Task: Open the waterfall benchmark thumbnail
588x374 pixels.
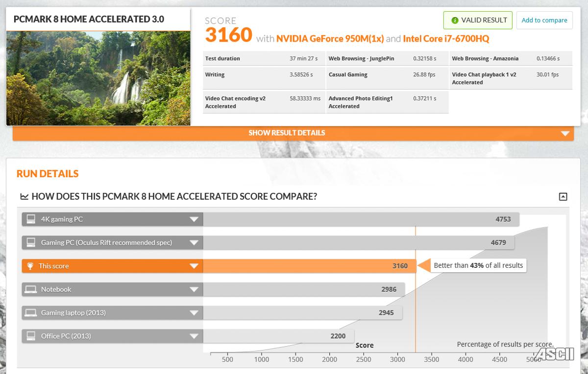Action: (x=98, y=78)
